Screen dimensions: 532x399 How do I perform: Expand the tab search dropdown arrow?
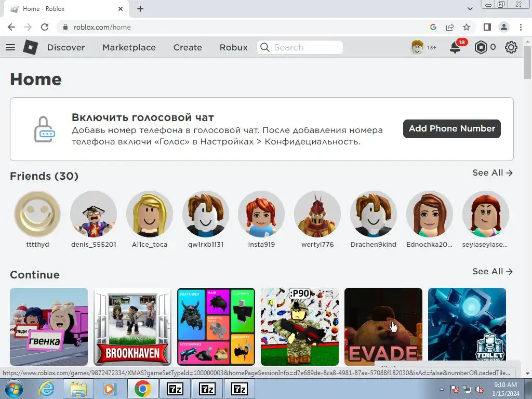point(470,9)
